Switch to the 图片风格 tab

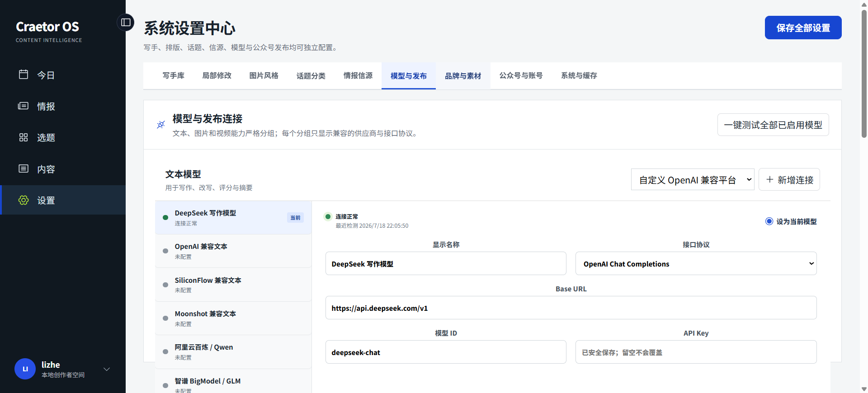pyautogui.click(x=264, y=75)
